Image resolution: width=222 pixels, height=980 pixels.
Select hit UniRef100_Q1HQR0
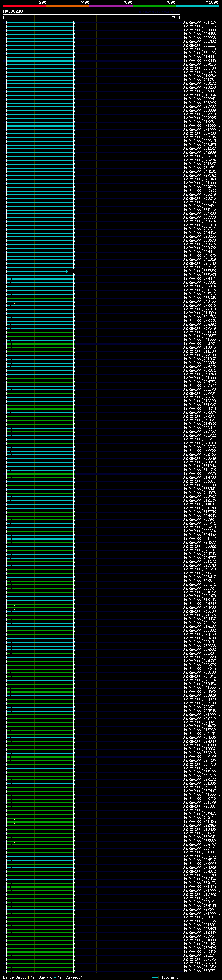[199, 313]
